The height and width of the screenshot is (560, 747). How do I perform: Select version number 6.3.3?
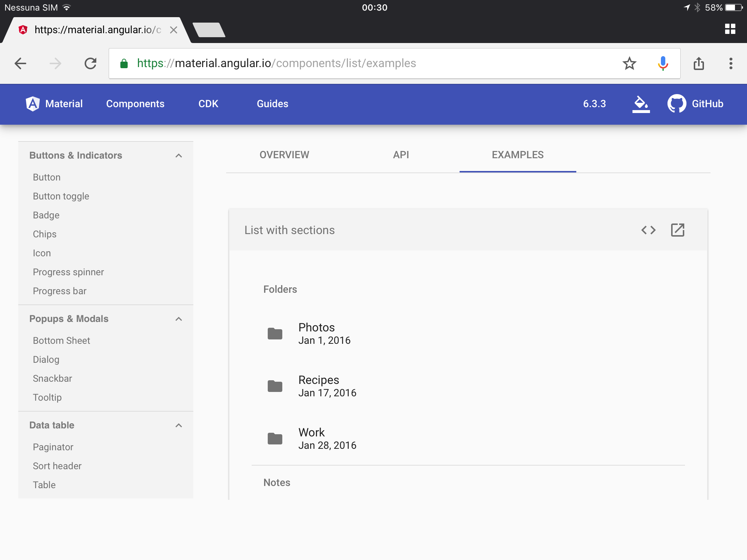click(595, 104)
